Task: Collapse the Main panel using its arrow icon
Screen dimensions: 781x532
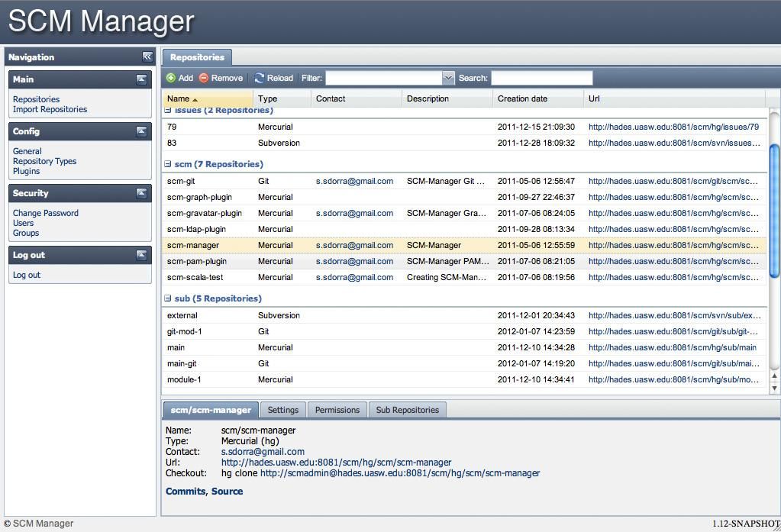Action: click(141, 79)
